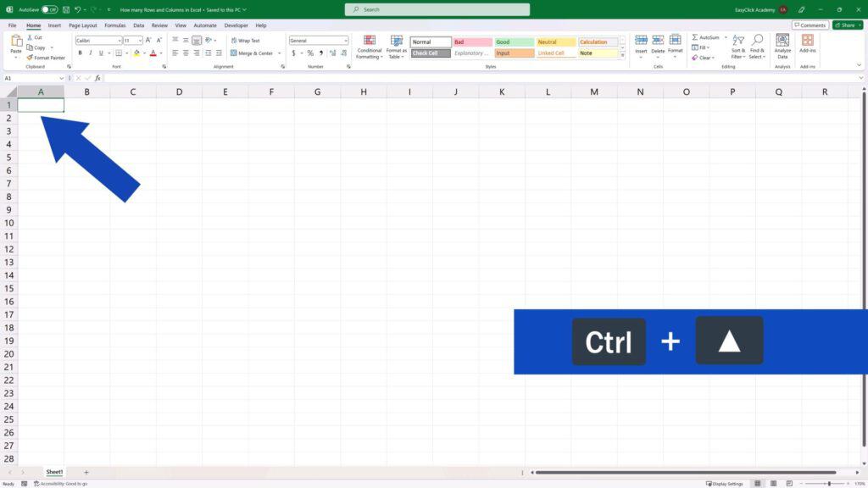The width and height of the screenshot is (868, 488).
Task: Add a new sheet with plus icon
Action: coord(86,472)
